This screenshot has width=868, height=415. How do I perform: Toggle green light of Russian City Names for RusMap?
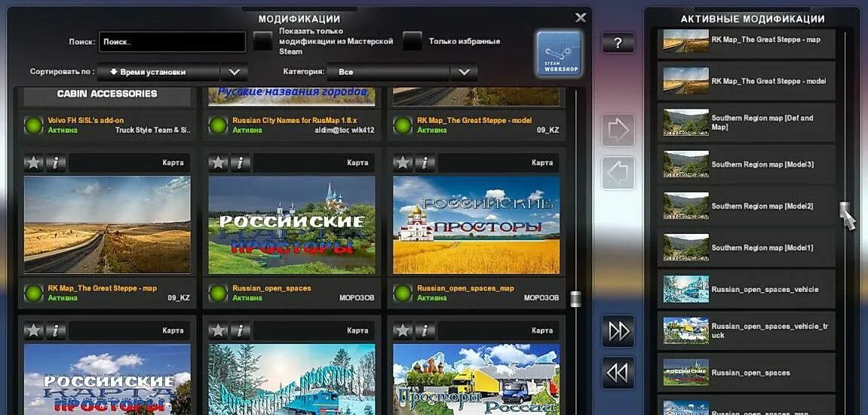click(x=218, y=125)
